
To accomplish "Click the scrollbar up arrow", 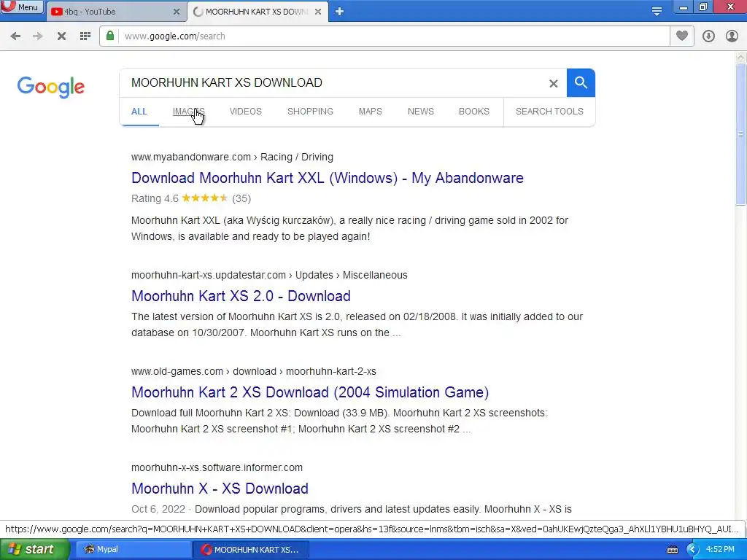I will pyautogui.click(x=740, y=58).
